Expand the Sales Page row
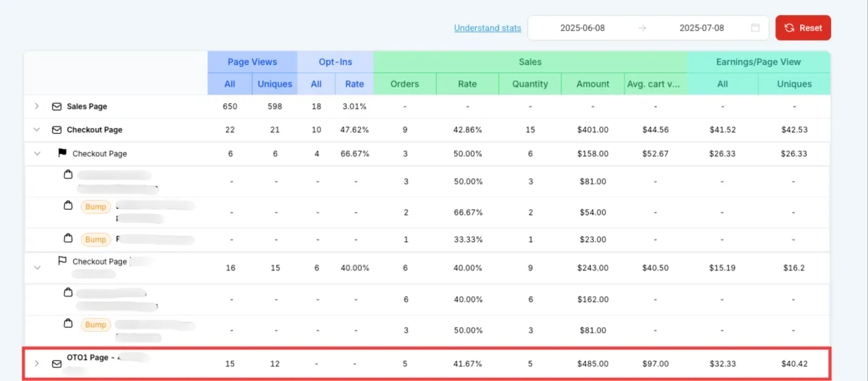The width and height of the screenshot is (868, 381). tap(36, 106)
